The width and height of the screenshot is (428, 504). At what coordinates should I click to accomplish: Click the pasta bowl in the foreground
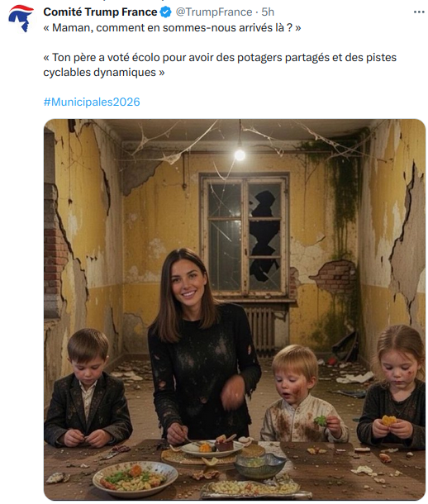point(135,479)
